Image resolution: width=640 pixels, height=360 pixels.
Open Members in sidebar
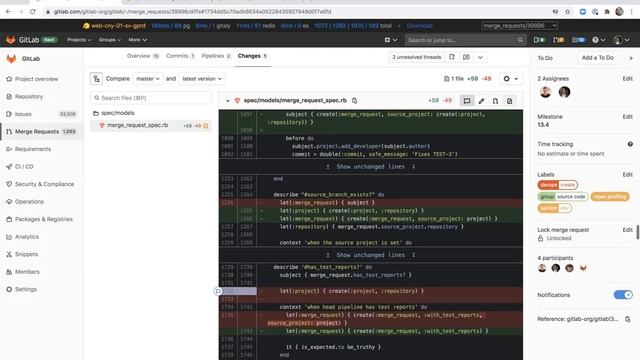27,272
